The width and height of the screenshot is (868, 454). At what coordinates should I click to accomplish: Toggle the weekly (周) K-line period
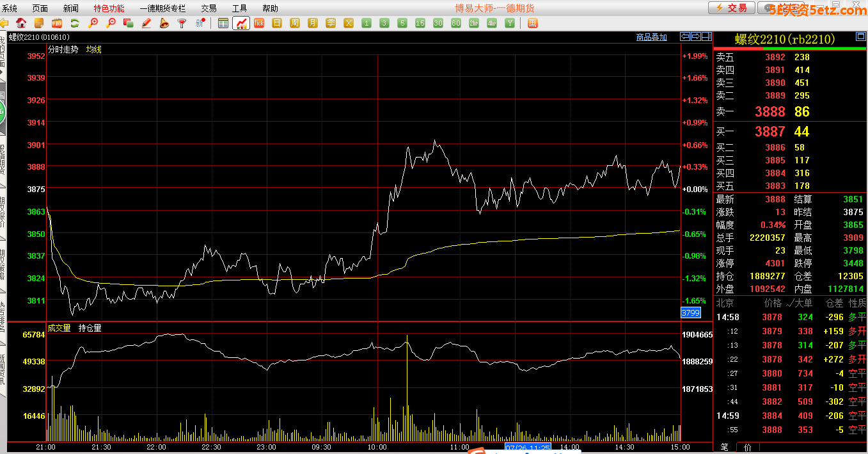(295, 23)
